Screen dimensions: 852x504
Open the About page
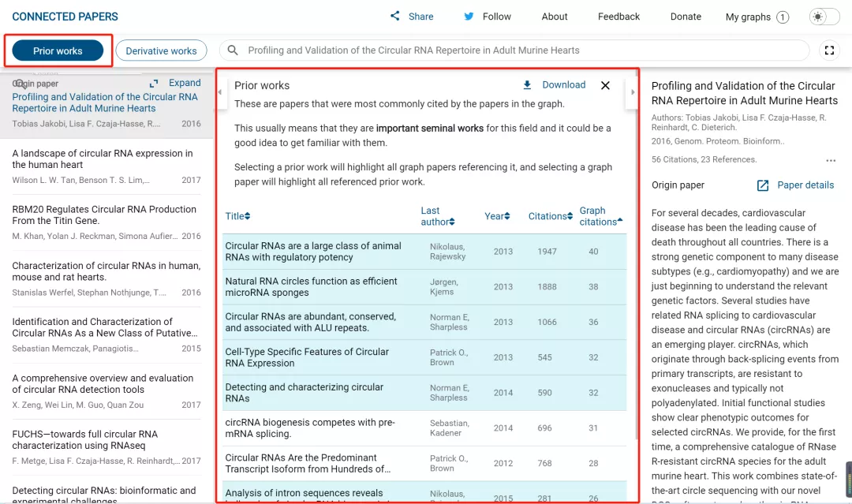click(555, 17)
